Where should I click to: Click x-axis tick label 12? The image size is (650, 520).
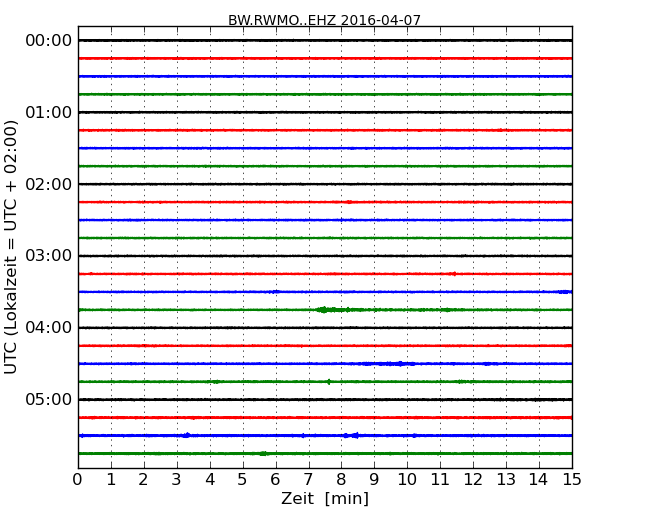[x=473, y=480]
